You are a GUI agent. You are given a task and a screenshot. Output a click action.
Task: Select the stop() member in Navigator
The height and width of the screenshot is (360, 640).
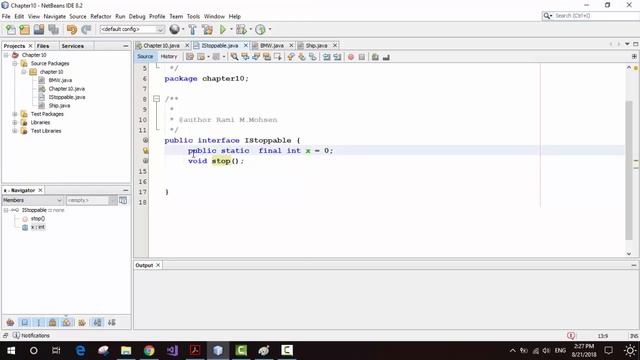pos(38,219)
